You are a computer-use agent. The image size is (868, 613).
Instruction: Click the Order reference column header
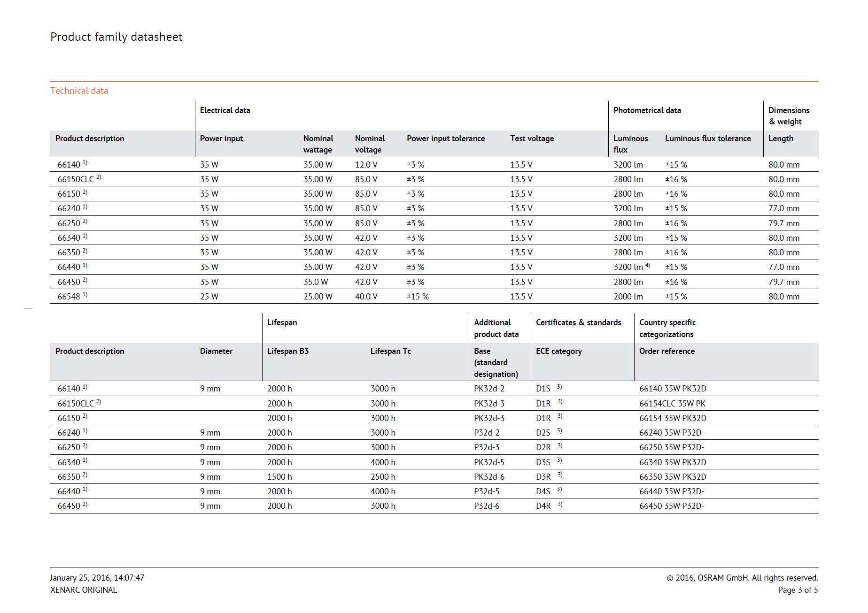click(x=667, y=351)
